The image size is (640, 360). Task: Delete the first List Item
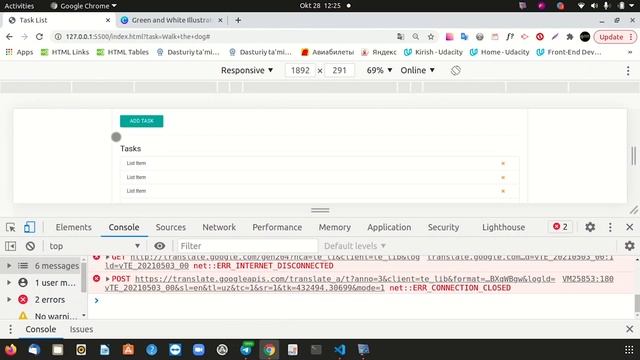(x=503, y=163)
